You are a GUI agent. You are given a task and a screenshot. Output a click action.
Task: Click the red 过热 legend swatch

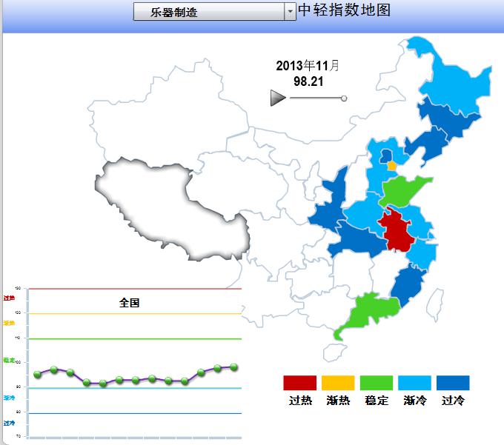pyautogui.click(x=299, y=383)
